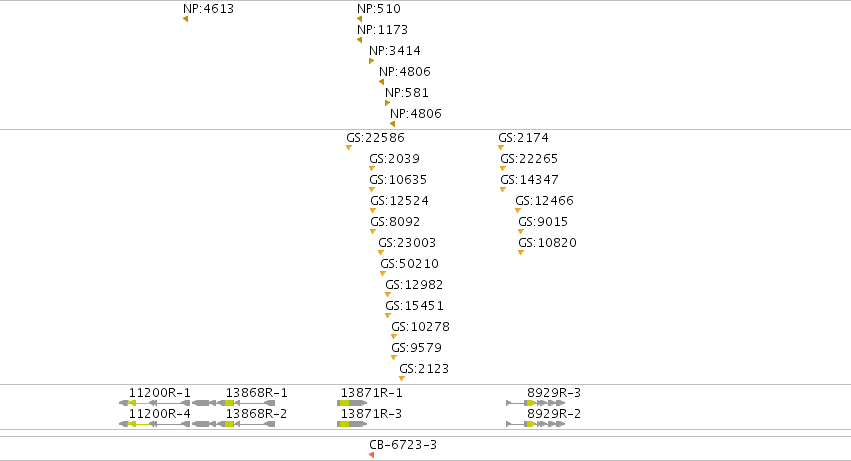Select the GS:10278 insertion marker triangle

click(x=394, y=337)
